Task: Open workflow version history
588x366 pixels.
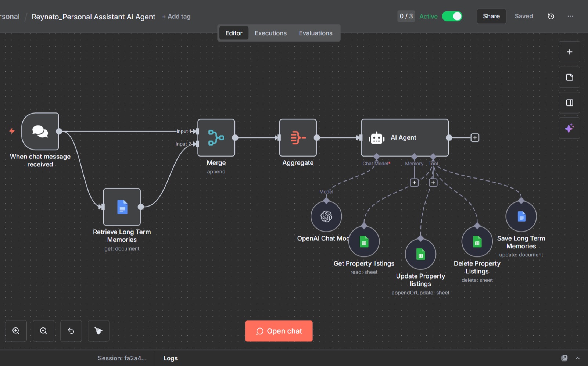Action: 551,16
